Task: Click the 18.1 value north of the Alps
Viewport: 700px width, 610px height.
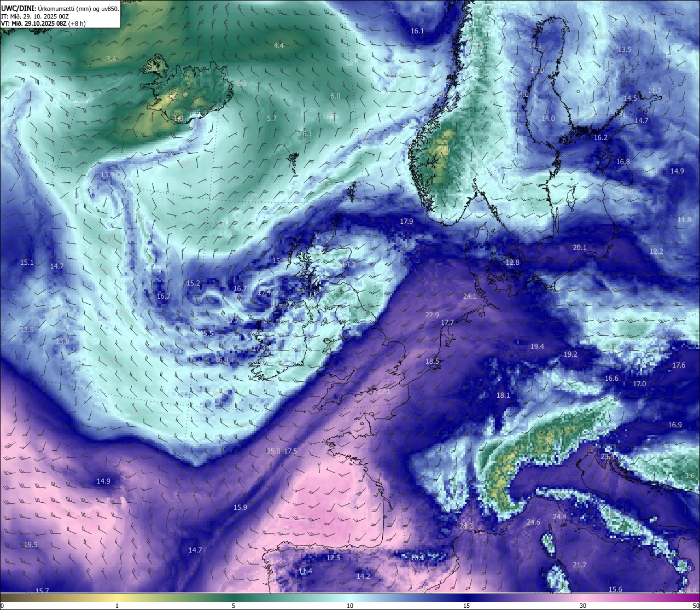Action: click(503, 395)
